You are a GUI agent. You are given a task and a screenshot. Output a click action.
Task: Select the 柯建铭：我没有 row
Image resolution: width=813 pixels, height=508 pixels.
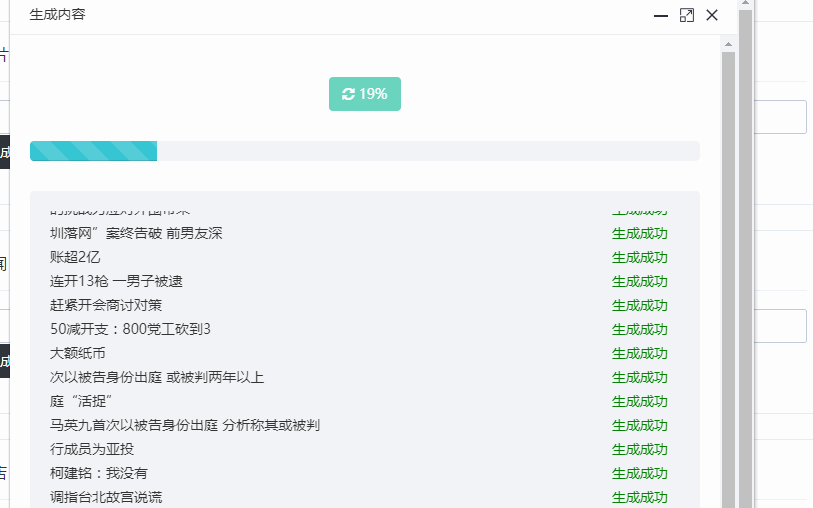[98, 473]
